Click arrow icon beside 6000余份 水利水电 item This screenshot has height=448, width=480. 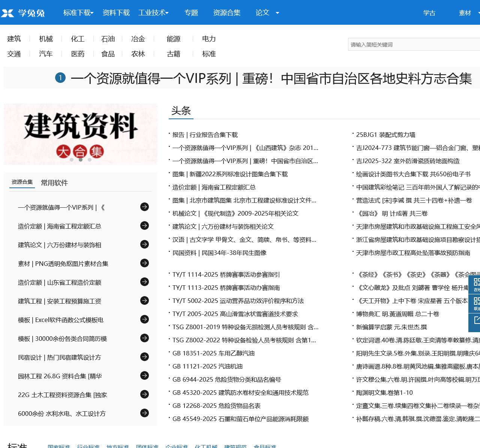pyautogui.click(x=144, y=413)
